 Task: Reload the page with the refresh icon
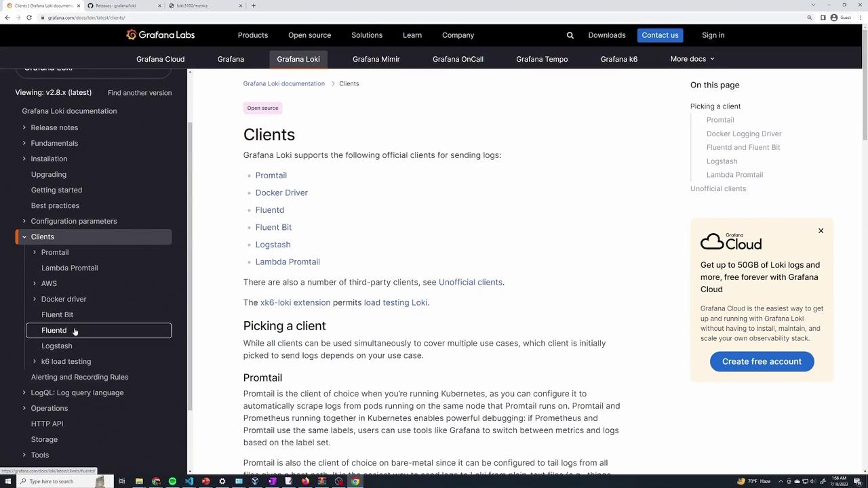click(29, 18)
